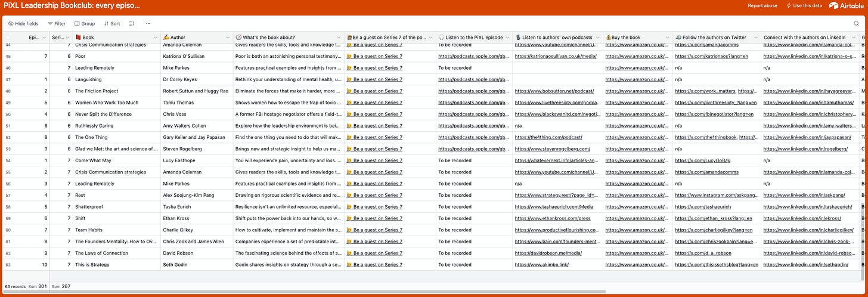Viewport: 868px width, 297px height.
Task: Open "Buy the book" column dropdown
Action: 668,37
